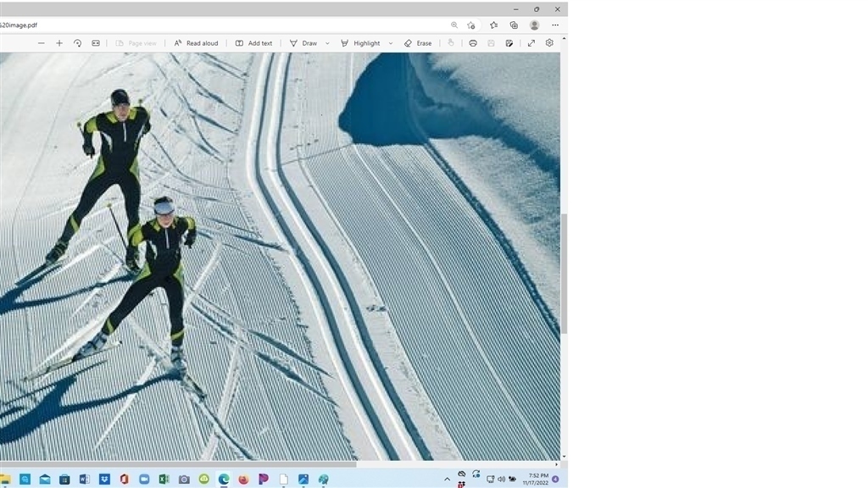Toggle fit to width view
The image size is (868, 488).
(96, 43)
